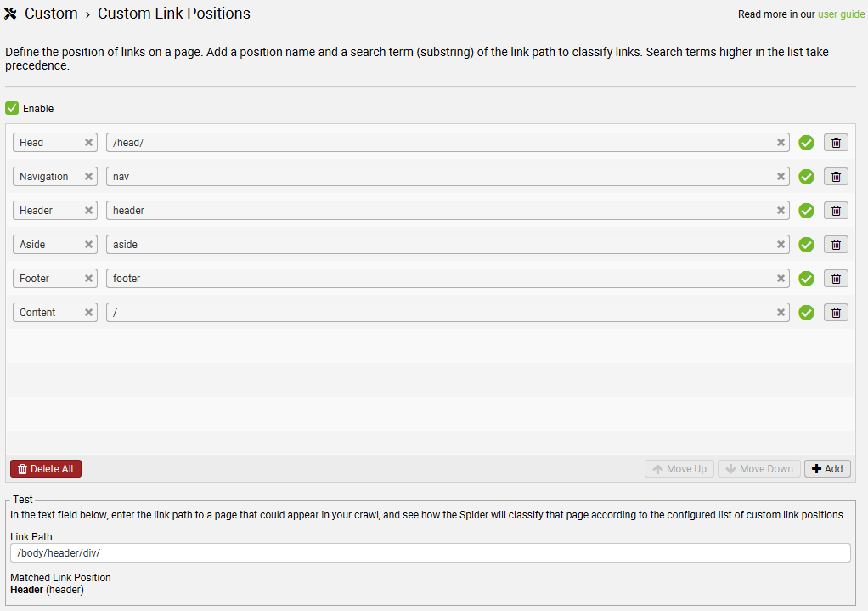The height and width of the screenshot is (611, 868).
Task: Click the Delete All button
Action: (x=46, y=468)
